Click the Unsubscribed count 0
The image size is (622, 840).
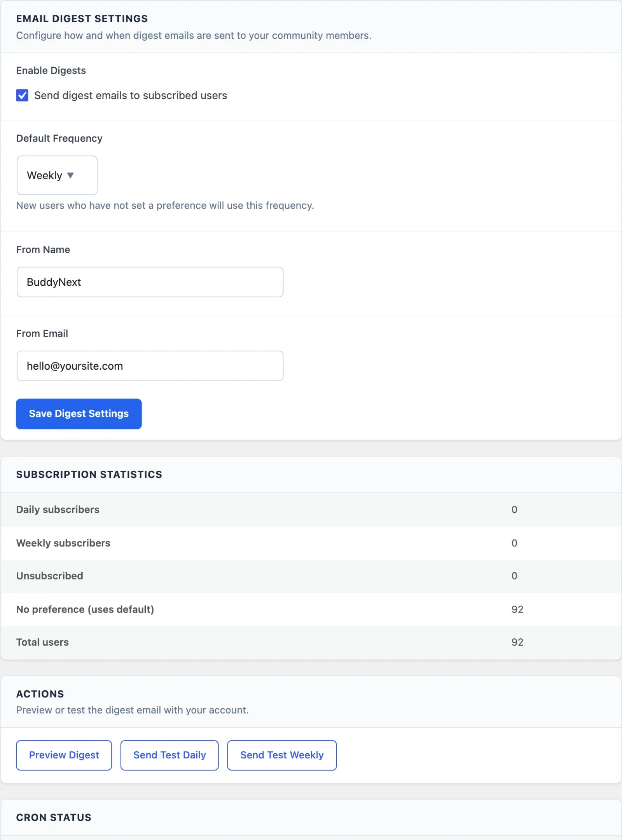point(514,576)
